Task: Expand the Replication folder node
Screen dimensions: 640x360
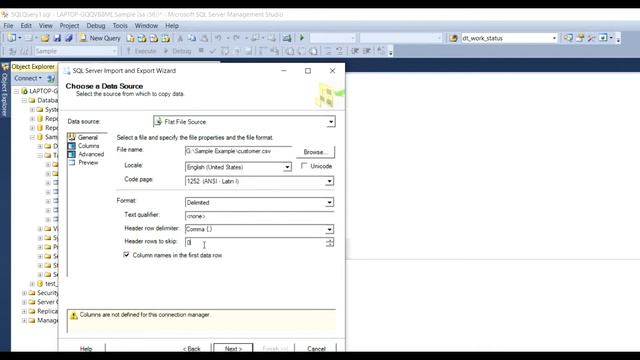Action: pos(24,311)
